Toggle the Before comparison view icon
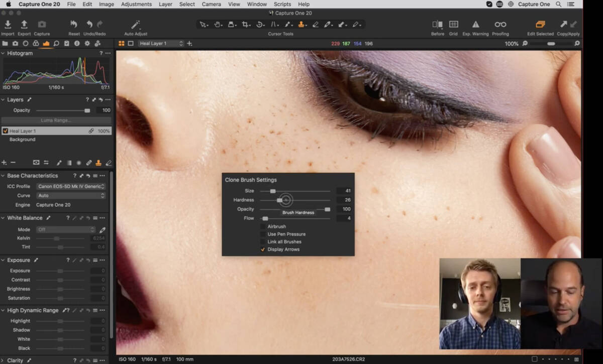603x364 pixels. pos(437,25)
